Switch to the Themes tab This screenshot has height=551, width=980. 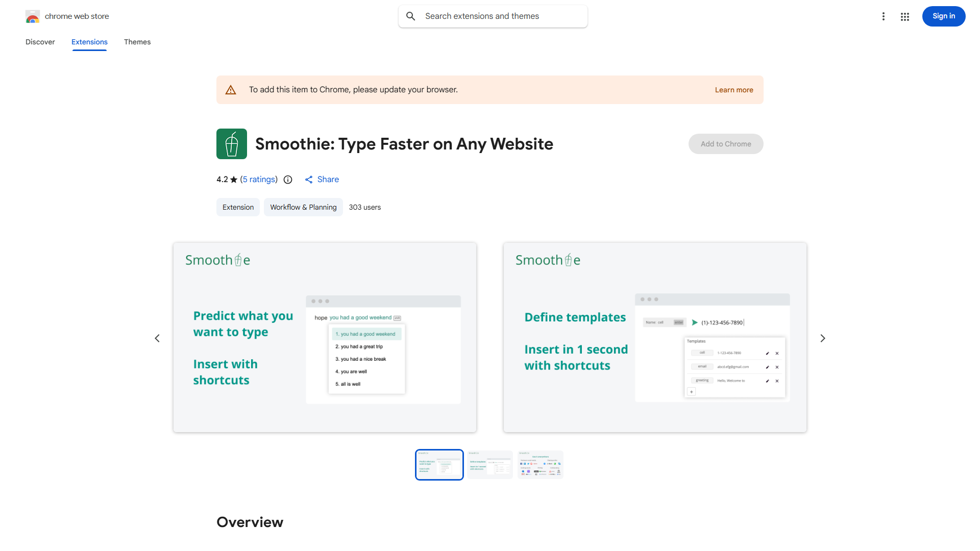pyautogui.click(x=137, y=42)
